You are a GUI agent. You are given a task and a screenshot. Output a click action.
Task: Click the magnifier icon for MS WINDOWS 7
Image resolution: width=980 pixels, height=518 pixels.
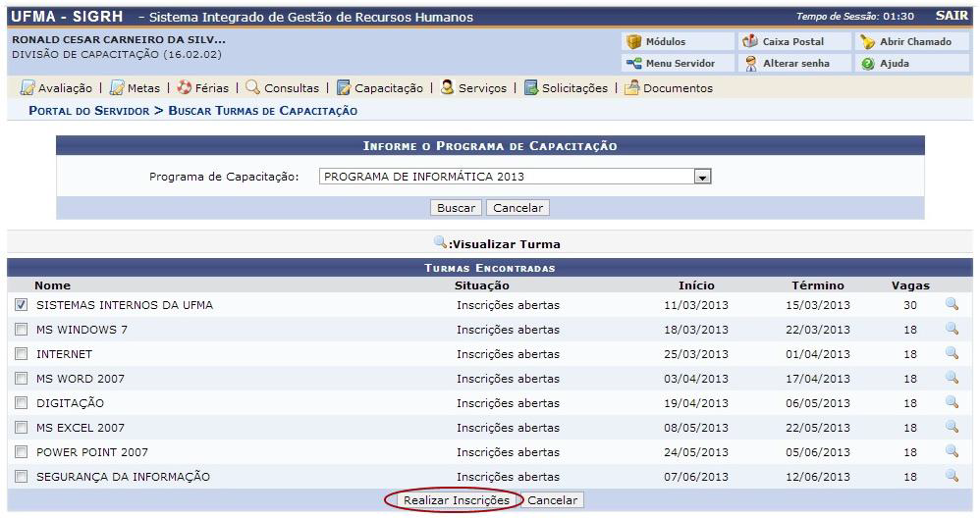click(x=951, y=329)
